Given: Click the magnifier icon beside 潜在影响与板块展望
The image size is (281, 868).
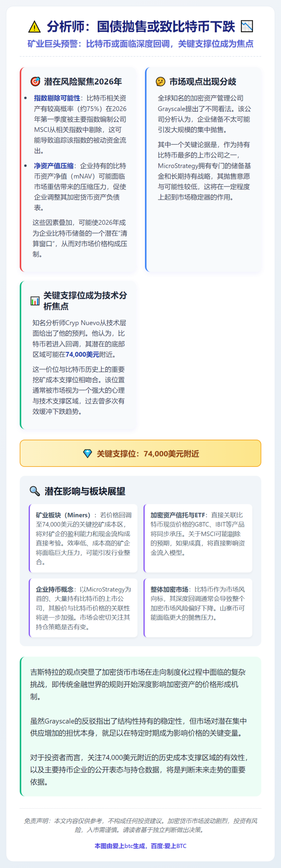Looking at the screenshot, I should pyautogui.click(x=35, y=491).
